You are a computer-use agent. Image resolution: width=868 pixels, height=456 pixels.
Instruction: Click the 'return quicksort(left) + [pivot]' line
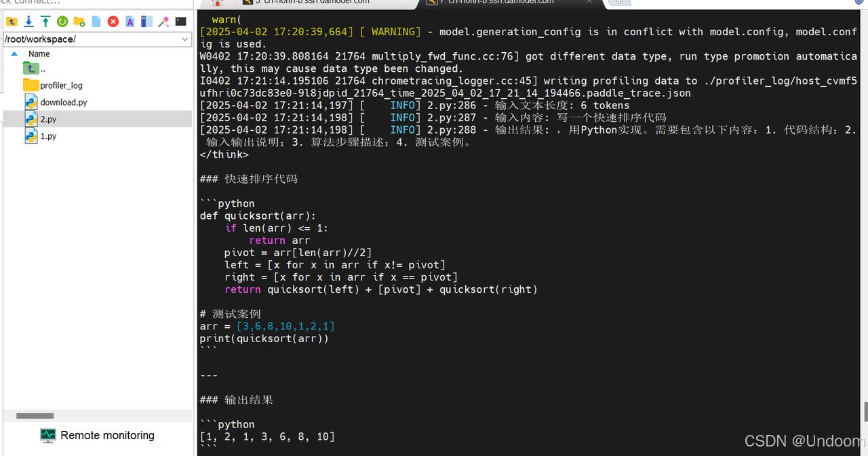(x=381, y=289)
